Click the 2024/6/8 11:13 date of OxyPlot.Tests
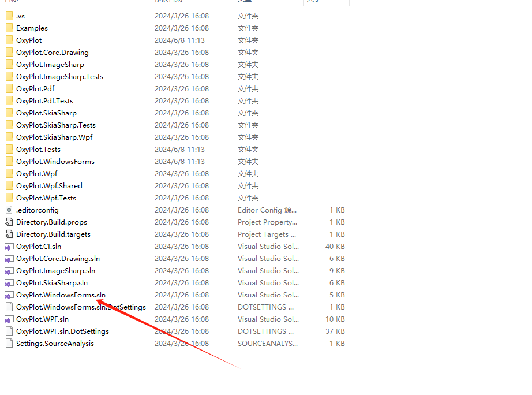This screenshot has width=532, height=395. (x=180, y=150)
